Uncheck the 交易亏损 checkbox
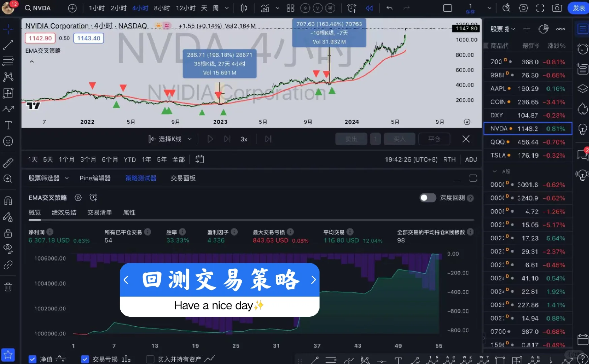The image size is (589, 364). coord(85,359)
